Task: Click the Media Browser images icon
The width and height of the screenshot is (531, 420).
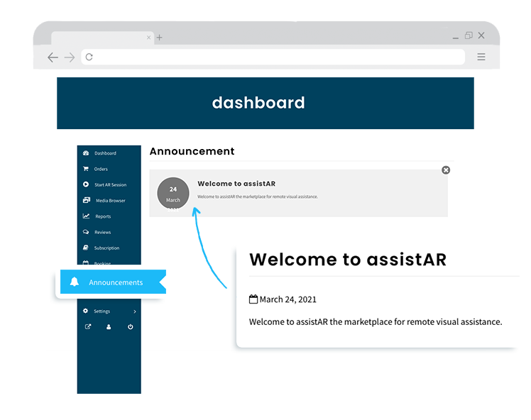Action: tap(87, 200)
